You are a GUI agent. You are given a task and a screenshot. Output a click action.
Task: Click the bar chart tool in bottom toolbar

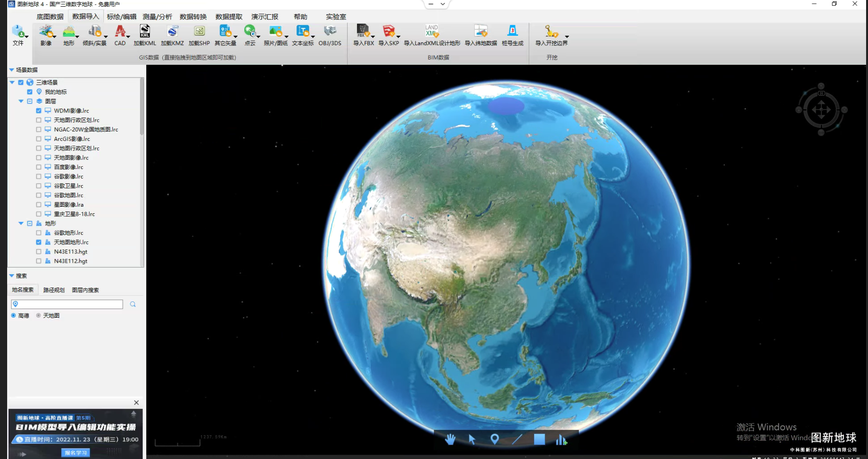[x=561, y=439]
